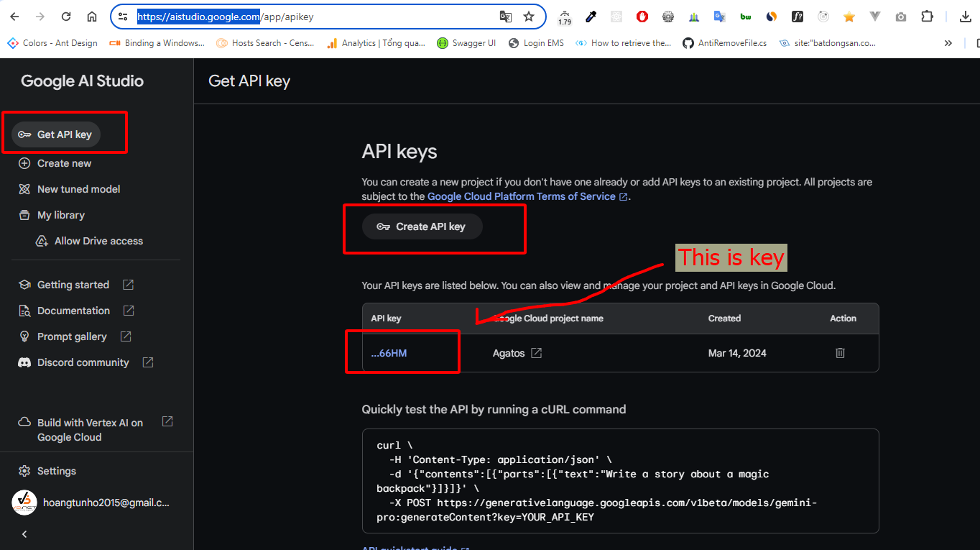
Task: Click the hoangtunho2015 account avatar
Action: tap(24, 503)
